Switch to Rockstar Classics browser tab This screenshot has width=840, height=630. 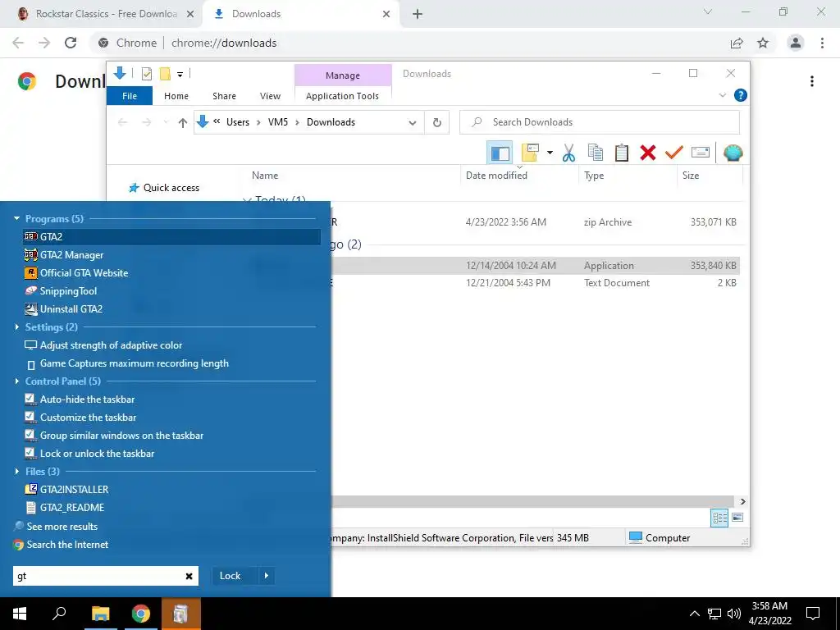pyautogui.click(x=106, y=14)
